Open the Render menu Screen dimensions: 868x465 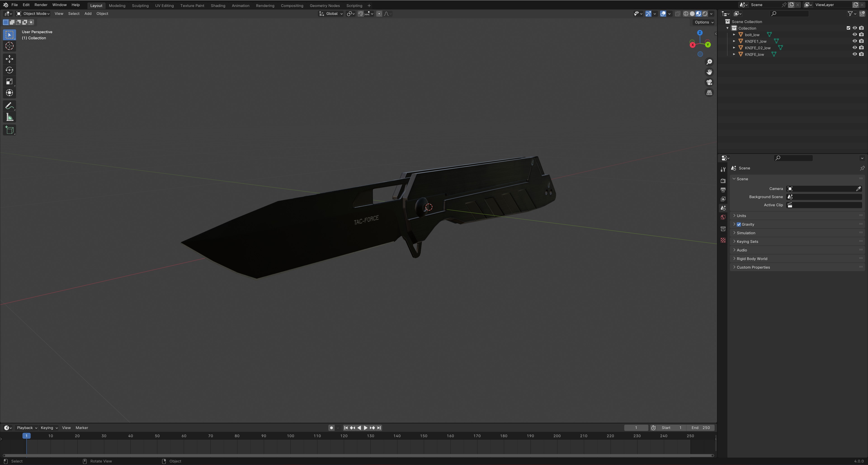pos(41,5)
